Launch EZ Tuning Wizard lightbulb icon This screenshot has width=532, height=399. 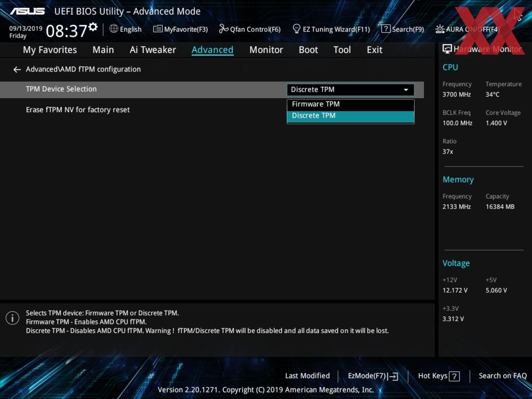point(297,29)
